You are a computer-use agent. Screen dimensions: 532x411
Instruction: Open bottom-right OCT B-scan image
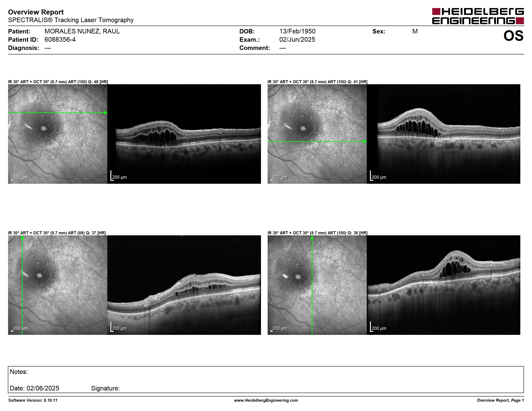point(444,285)
